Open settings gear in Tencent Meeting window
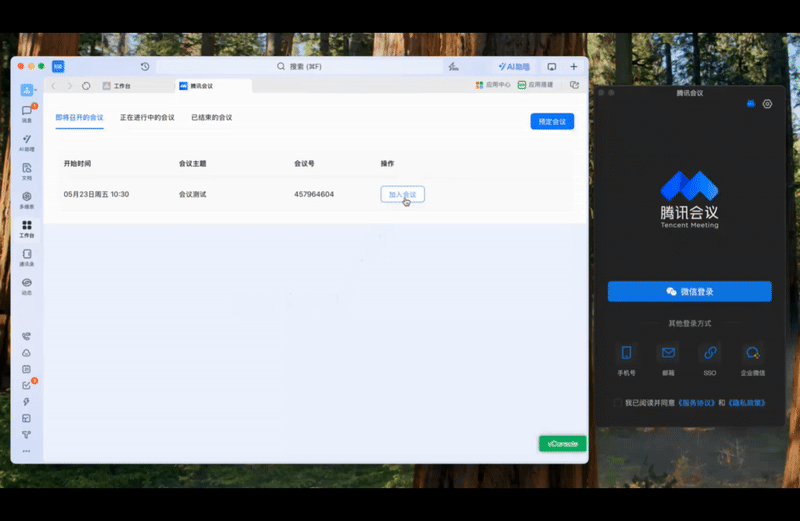Viewport: 800px width, 521px height. (x=767, y=104)
